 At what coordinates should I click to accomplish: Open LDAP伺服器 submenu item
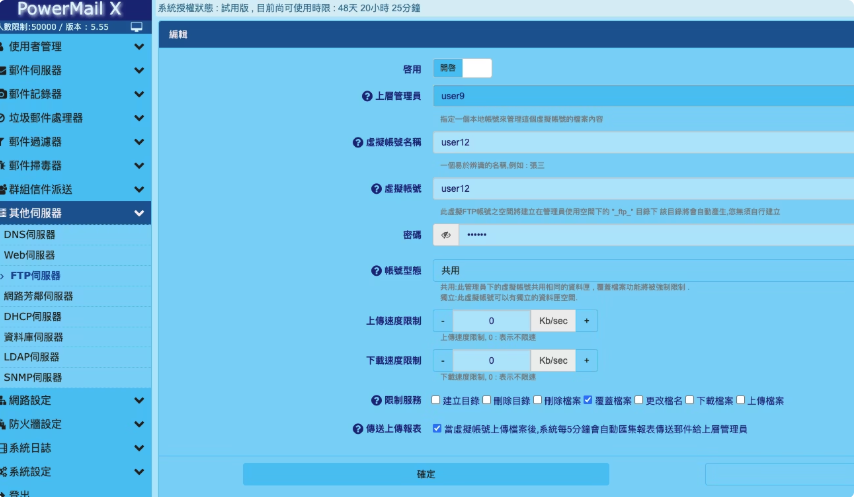pos(75,357)
